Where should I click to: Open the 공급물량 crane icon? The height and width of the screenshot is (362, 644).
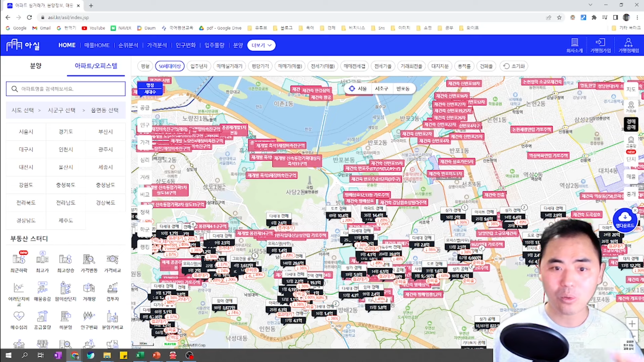coord(42,317)
